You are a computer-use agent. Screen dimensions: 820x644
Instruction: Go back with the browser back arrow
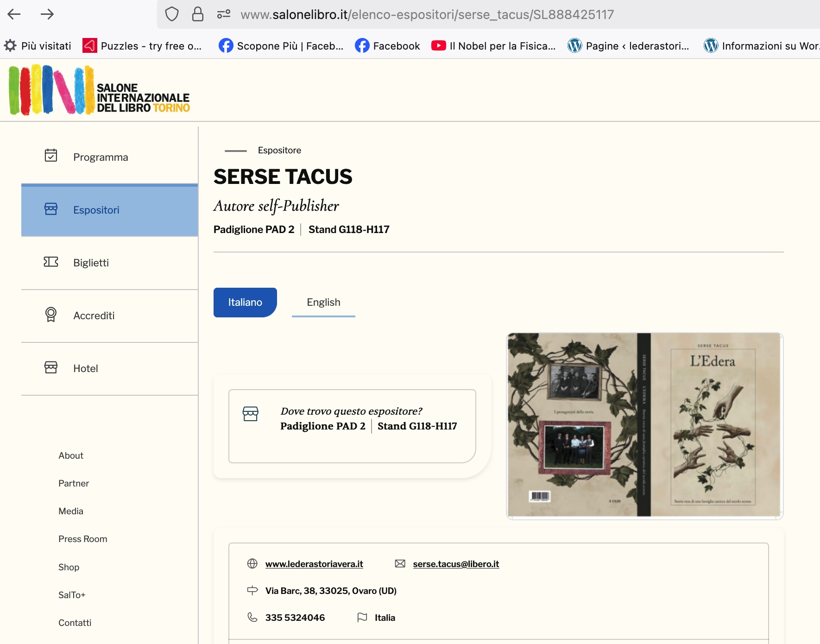coord(14,14)
